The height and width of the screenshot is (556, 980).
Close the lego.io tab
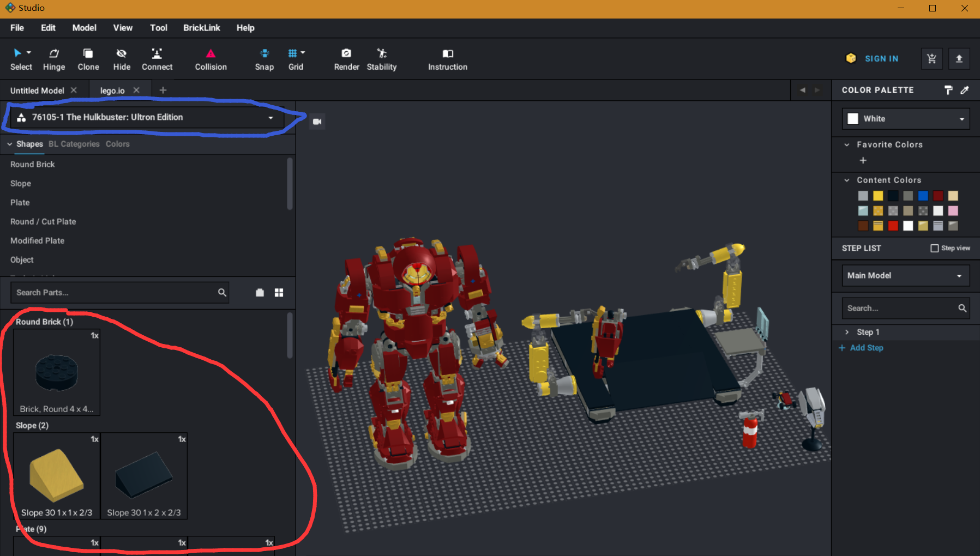click(x=136, y=90)
